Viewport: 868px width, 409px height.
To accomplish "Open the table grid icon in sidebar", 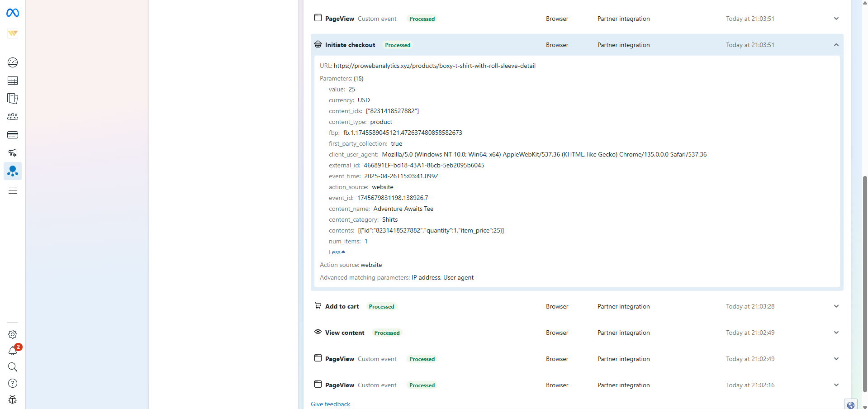I will coord(13,81).
